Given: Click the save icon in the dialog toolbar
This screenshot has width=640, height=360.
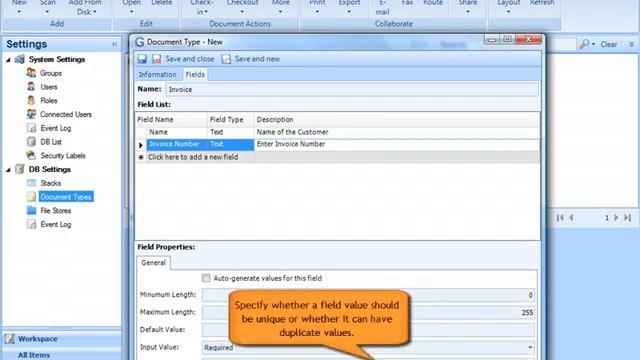Looking at the screenshot, I should click(142, 59).
